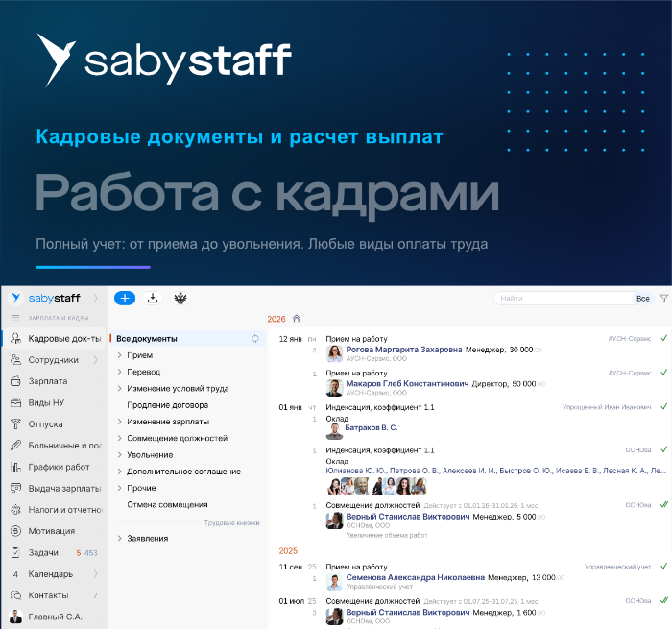Click Батраков В. С. avatar photo
672x629 pixels.
pyautogui.click(x=334, y=430)
